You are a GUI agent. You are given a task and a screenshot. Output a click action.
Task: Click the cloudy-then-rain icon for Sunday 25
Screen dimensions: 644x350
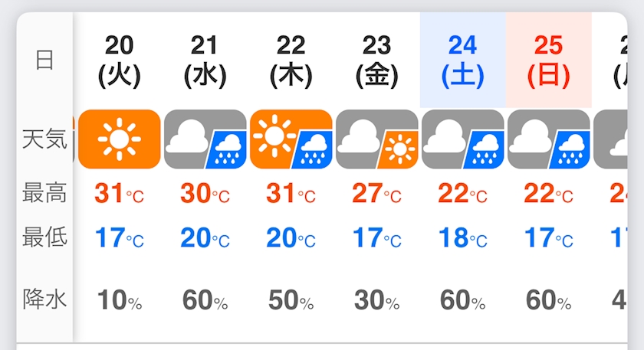[x=549, y=139]
